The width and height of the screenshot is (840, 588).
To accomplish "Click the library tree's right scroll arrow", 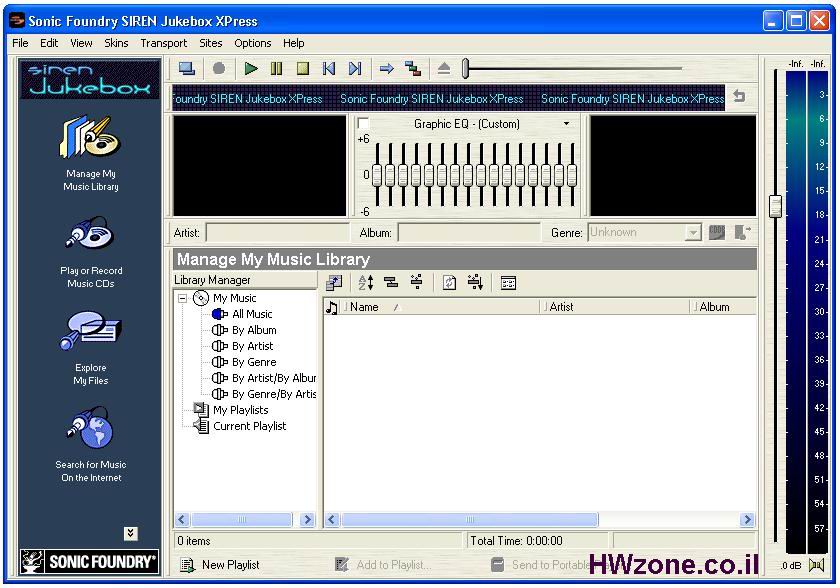I will [308, 519].
